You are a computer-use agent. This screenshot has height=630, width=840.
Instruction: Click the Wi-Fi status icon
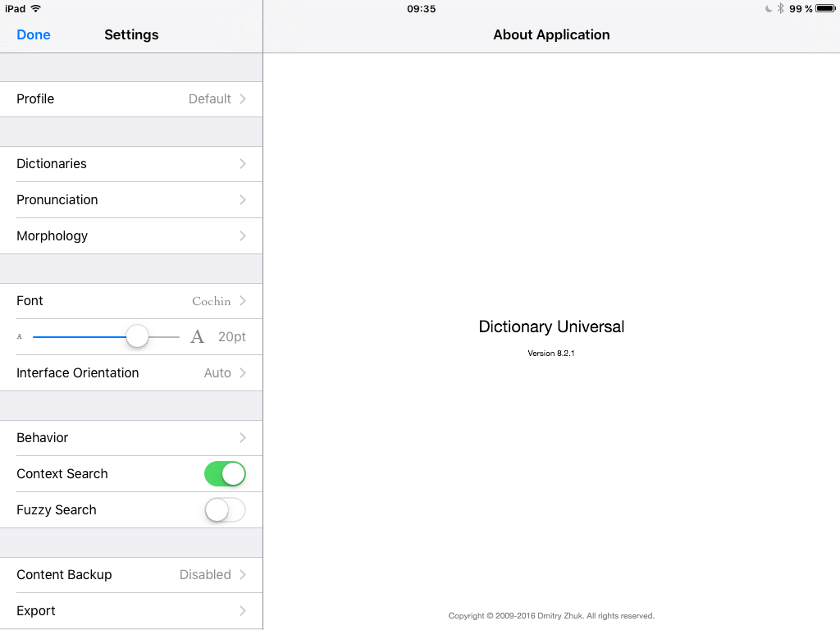[x=36, y=8]
